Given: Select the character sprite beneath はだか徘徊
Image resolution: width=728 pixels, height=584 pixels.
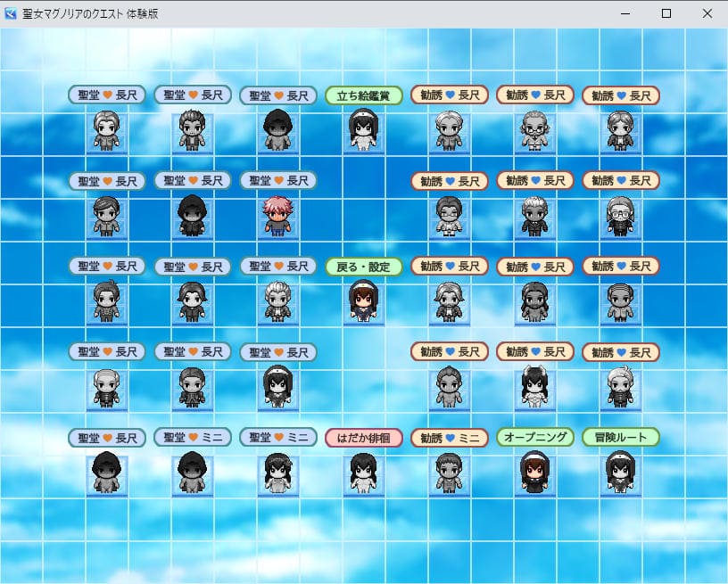Looking at the screenshot, I should [364, 473].
